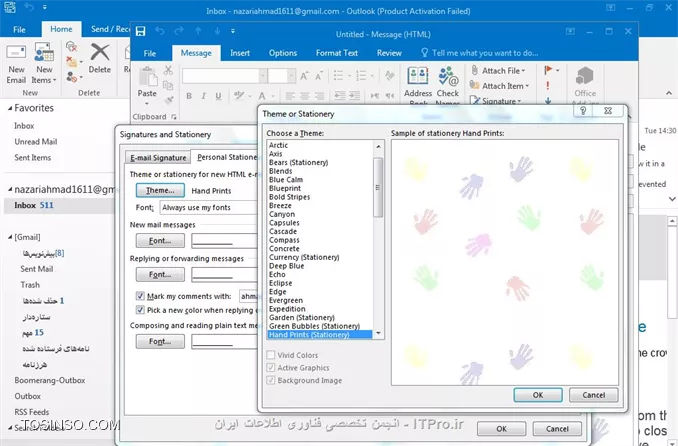
Task: Open the Options tab in message window
Action: (x=283, y=53)
